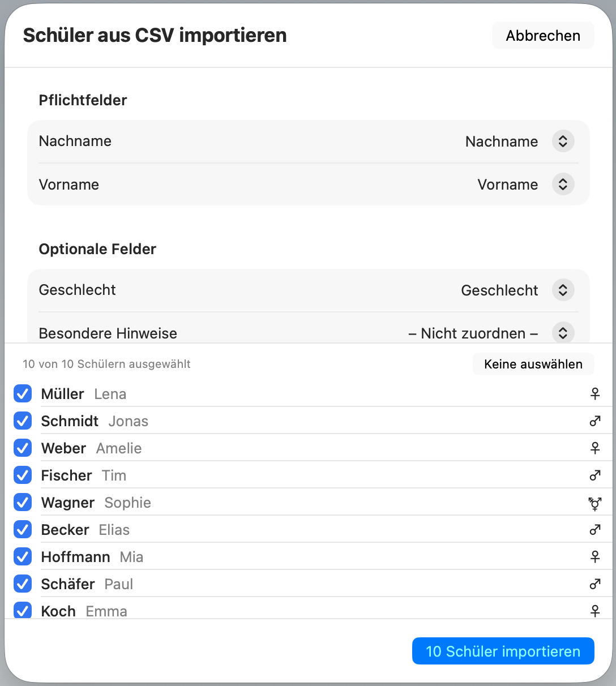Click the male gender icon for Schäfer Paul

coord(595,584)
